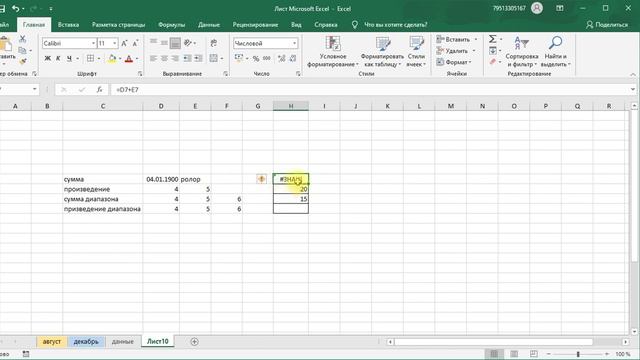Click the cut scissors icon
Screen dimensions: 640x360
point(23,39)
